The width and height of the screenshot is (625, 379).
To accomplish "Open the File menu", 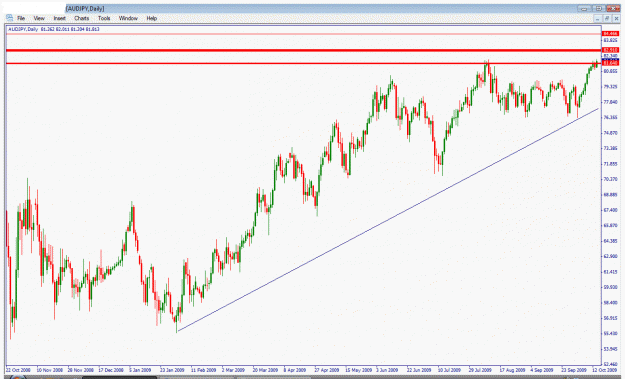I will coord(21,18).
